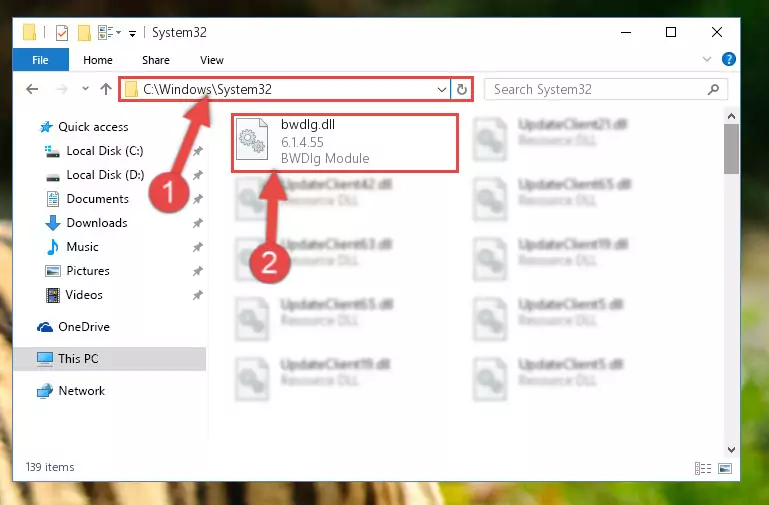This screenshot has height=505, width=769.
Task: Click the Search System32 box
Action: 606,89
